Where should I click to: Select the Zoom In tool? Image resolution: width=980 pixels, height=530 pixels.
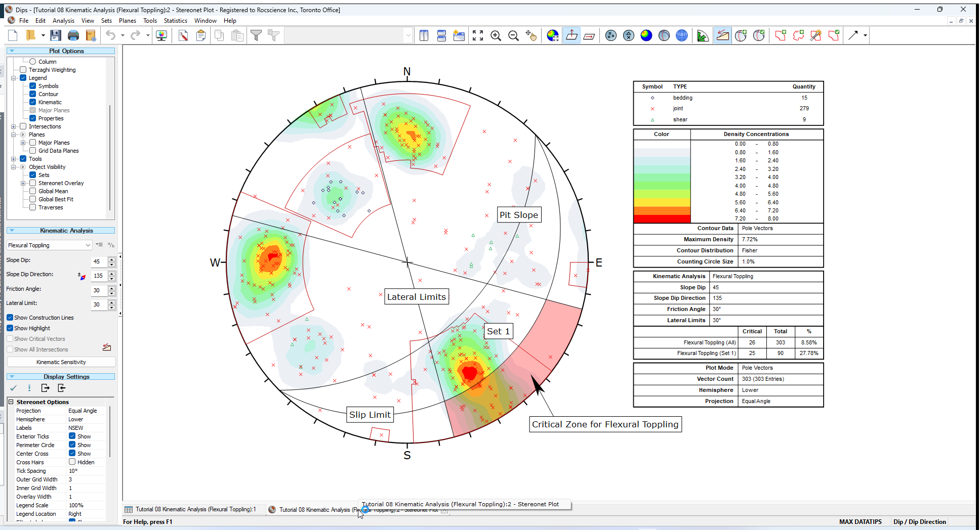coord(496,35)
